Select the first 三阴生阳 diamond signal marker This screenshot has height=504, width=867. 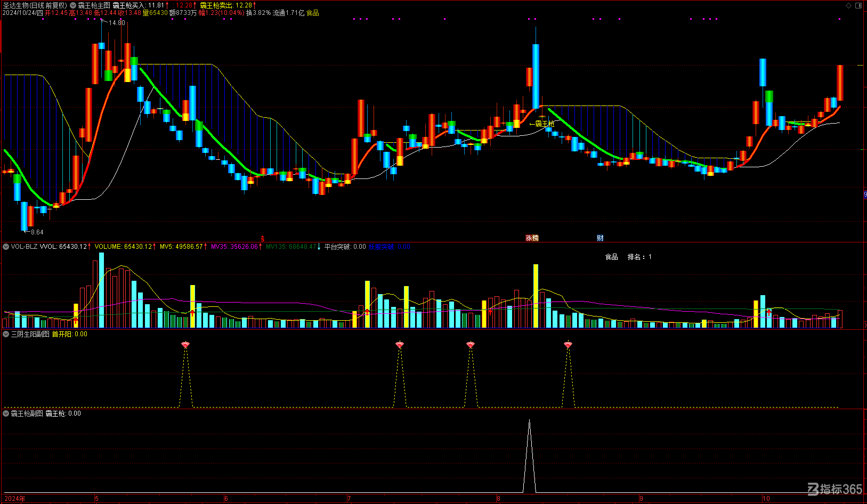[185, 345]
